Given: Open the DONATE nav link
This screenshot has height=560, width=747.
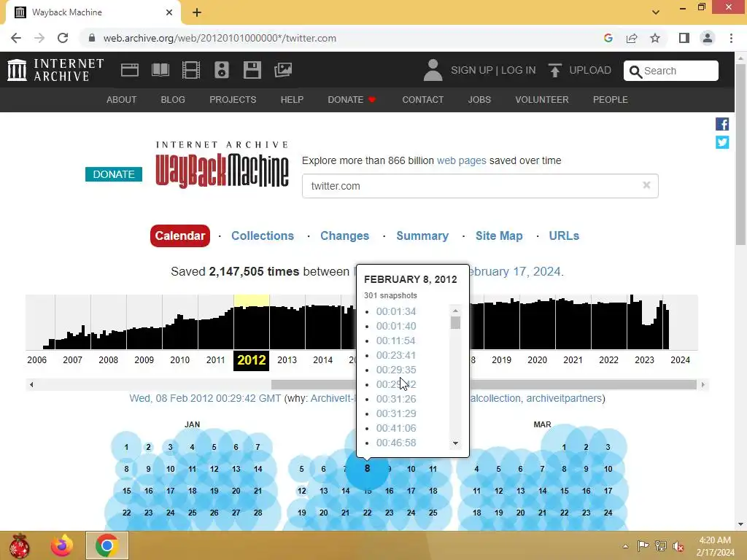Looking at the screenshot, I should pos(352,99).
